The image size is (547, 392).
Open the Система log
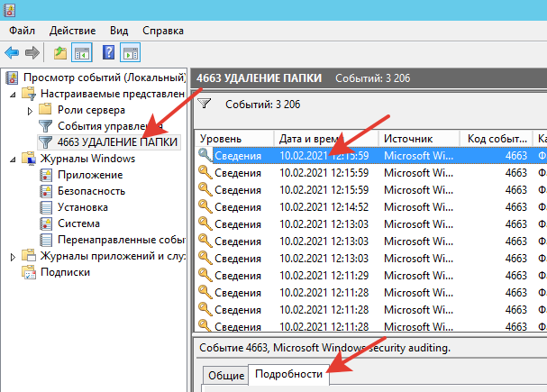point(78,223)
